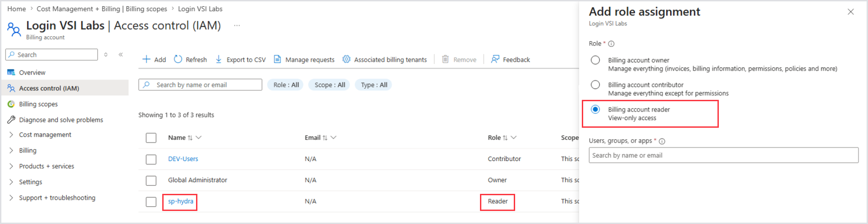Select the Billing account owner radio button
The height and width of the screenshot is (224, 868).
click(595, 60)
